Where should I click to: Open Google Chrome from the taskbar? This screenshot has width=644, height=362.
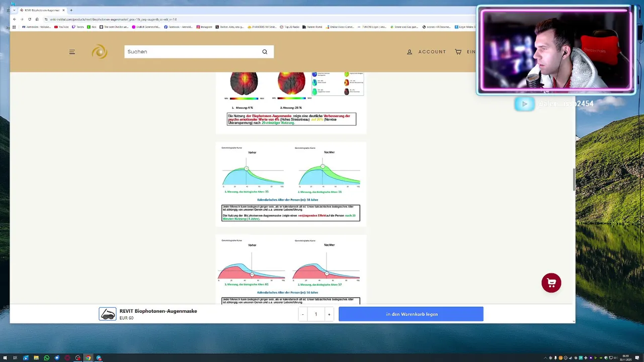(88, 358)
